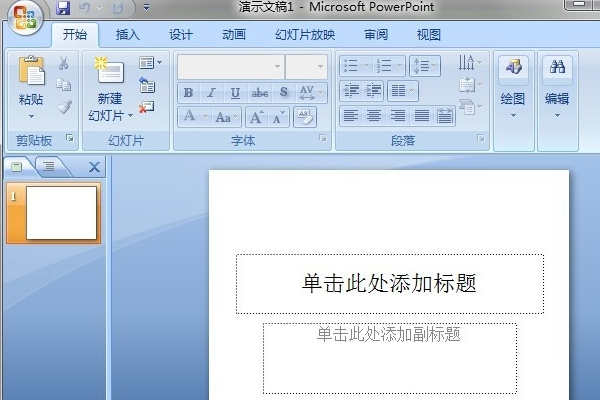Open the undo history dropdown arrow
This screenshot has height=400, width=600.
pyautogui.click(x=99, y=8)
